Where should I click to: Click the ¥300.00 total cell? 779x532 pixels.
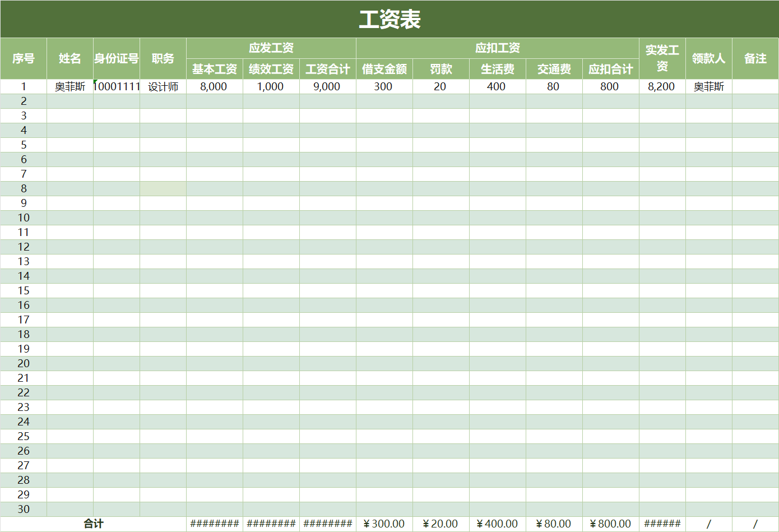pyautogui.click(x=384, y=524)
